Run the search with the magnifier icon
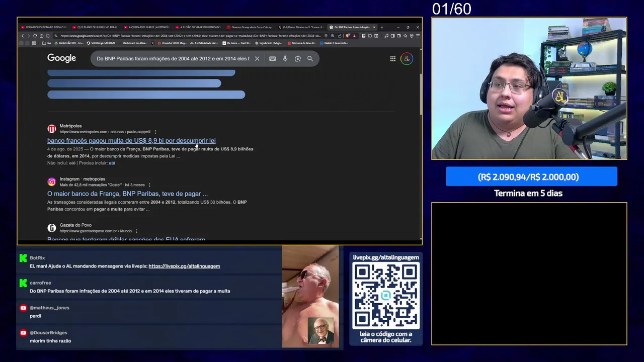Screen dimensions: 644x362 coord(310,59)
